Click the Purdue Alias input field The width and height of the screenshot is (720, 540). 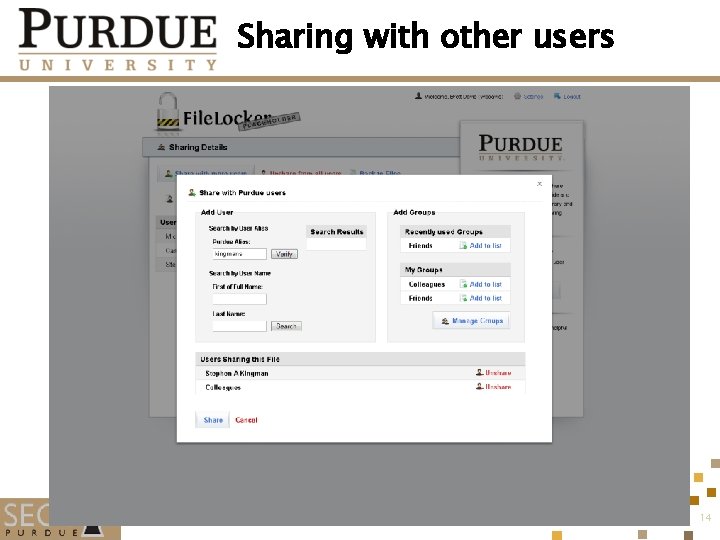coord(239,254)
